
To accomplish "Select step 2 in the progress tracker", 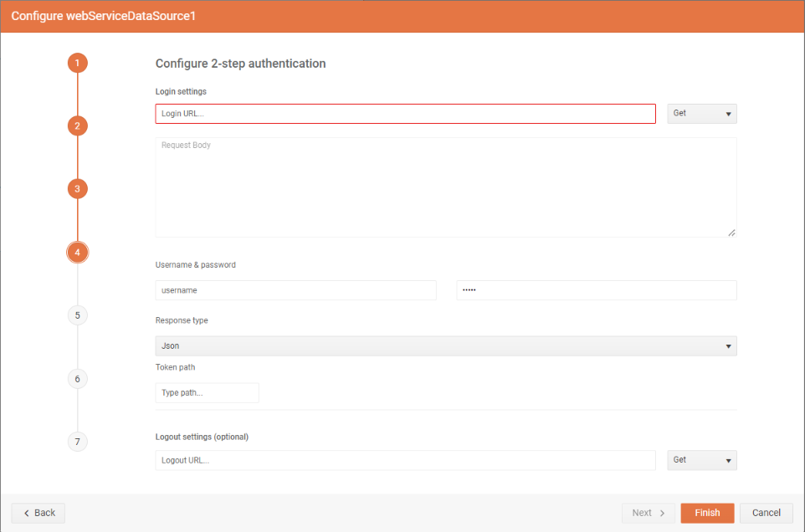I will point(77,125).
